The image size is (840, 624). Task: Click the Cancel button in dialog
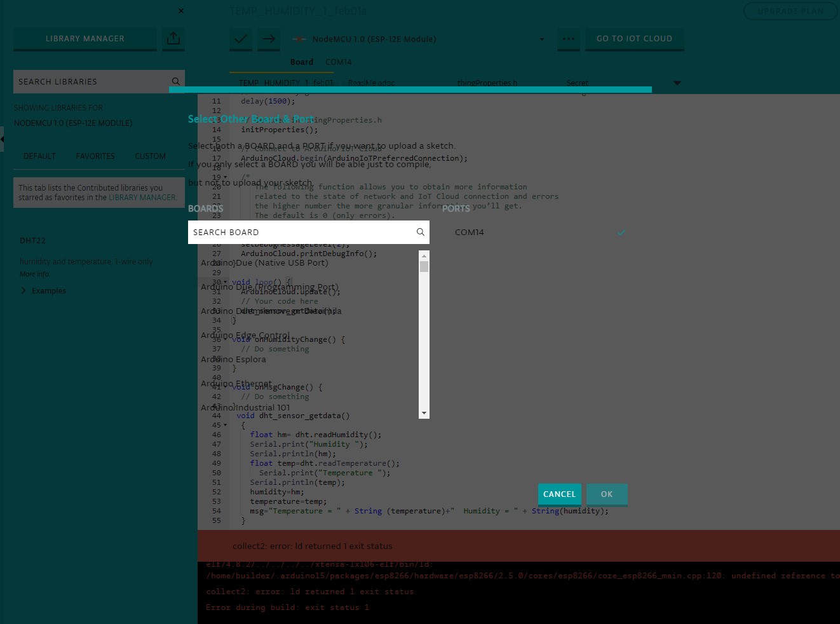(560, 494)
